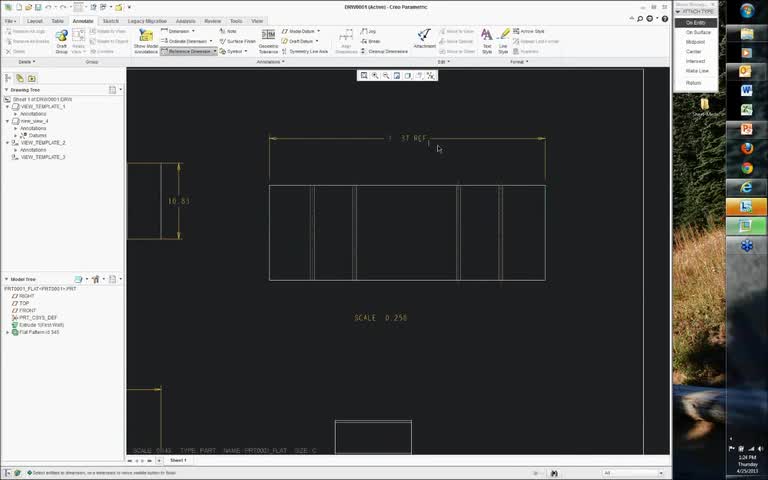Image resolution: width=768 pixels, height=480 pixels.
Task: Open the Dimension dropdown arrow
Action: click(193, 31)
